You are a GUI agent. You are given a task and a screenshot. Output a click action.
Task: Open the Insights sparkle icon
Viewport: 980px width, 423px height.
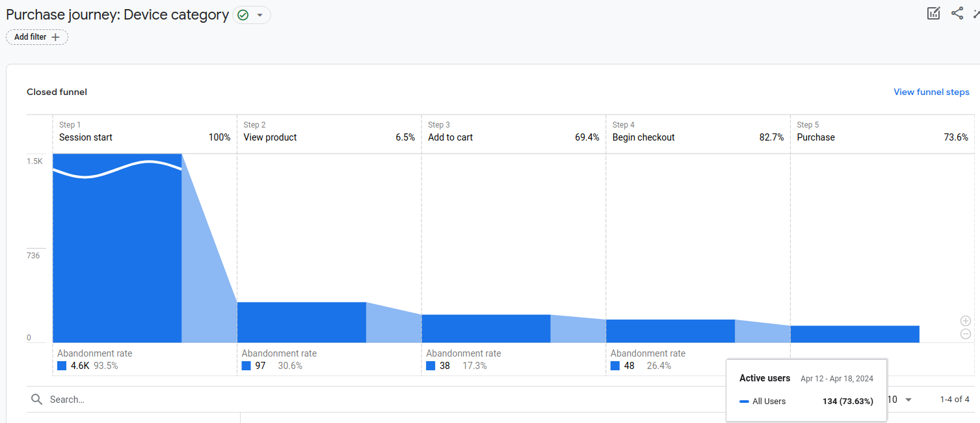tap(976, 13)
